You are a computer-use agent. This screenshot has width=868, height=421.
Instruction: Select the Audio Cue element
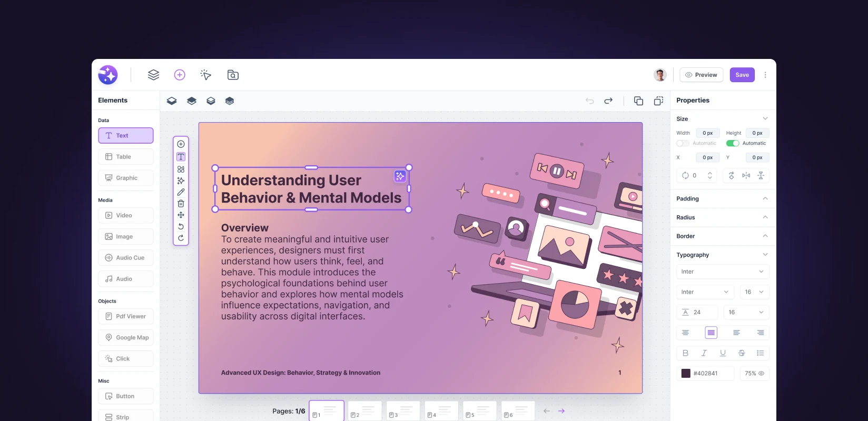(x=126, y=258)
